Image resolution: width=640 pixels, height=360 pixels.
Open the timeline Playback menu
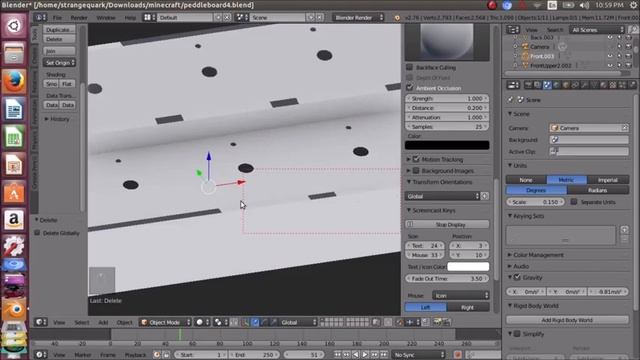coord(135,354)
